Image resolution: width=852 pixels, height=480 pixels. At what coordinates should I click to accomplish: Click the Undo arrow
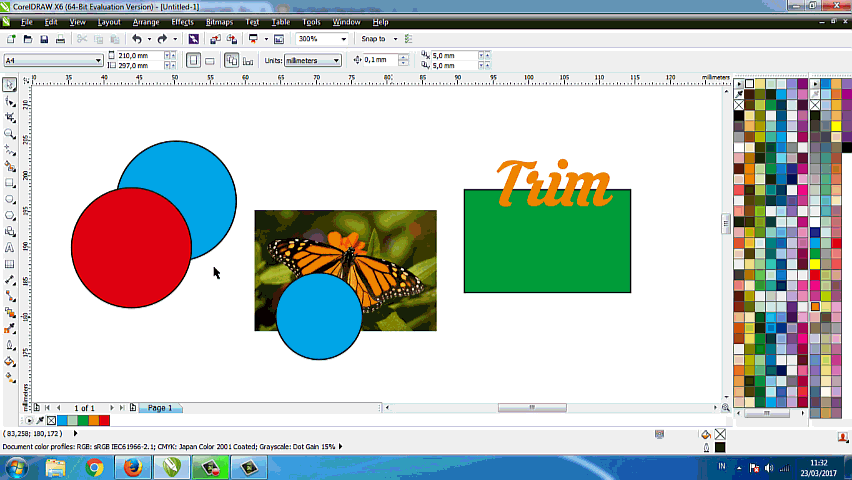[x=137, y=39]
